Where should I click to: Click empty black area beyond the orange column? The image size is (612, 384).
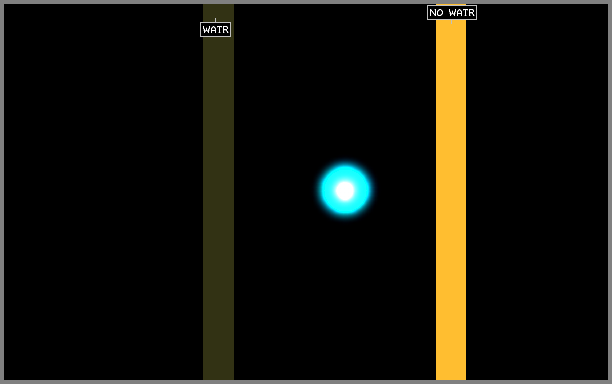pyautogui.click(x=537, y=191)
